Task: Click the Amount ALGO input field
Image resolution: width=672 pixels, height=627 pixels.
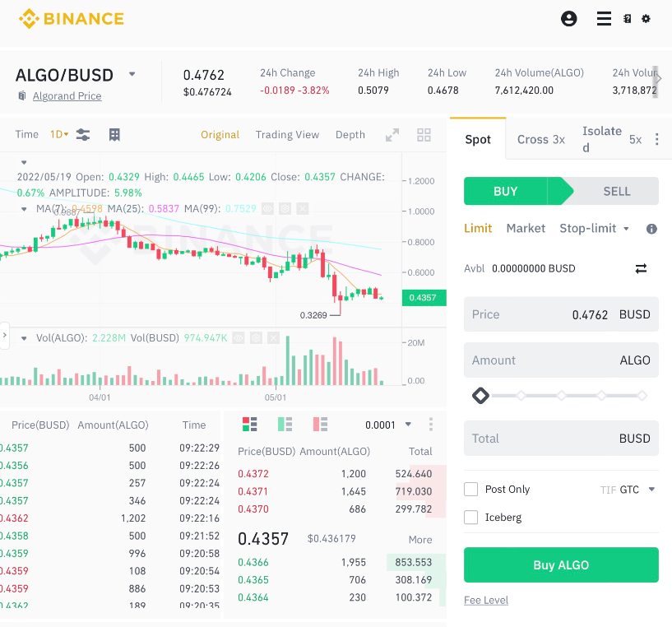Action: coord(561,360)
